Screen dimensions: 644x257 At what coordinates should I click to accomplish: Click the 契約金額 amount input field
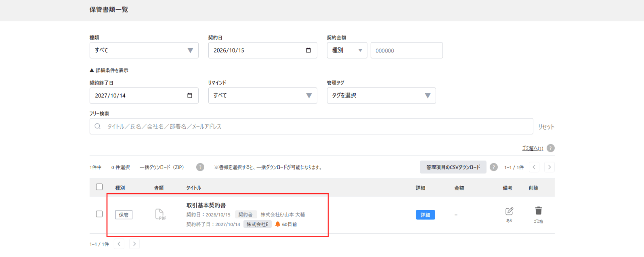pyautogui.click(x=407, y=51)
